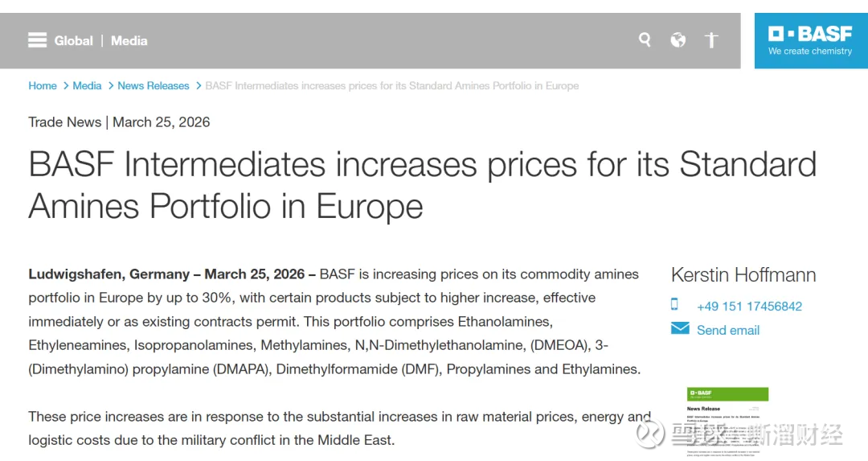Select Media in the header
The width and height of the screenshot is (868, 461).
tap(129, 40)
